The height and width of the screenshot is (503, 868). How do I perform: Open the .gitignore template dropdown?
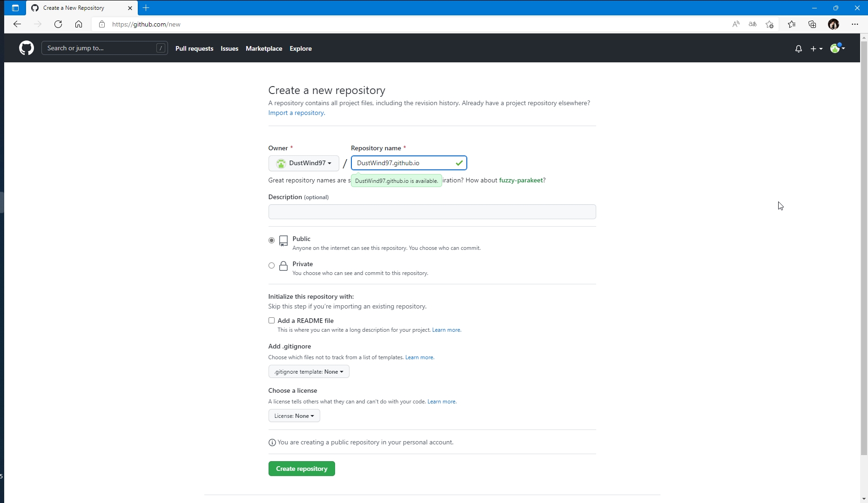[309, 371]
